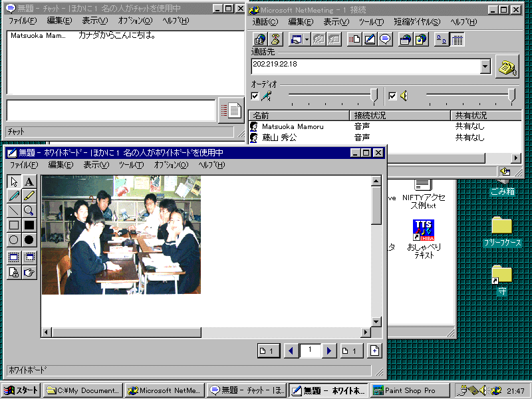Image resolution: width=532 pixels, height=399 pixels.
Task: Sort by 共有状況 column header
Action: click(486, 115)
